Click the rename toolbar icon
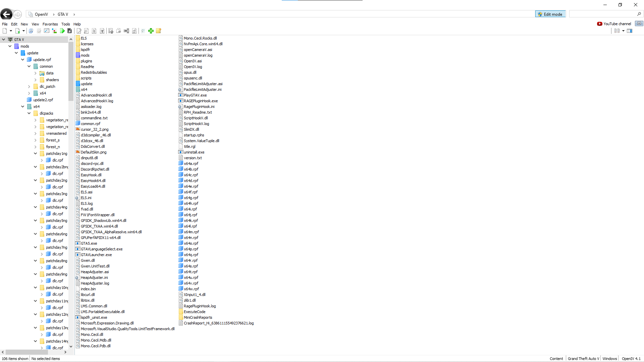 click(126, 31)
